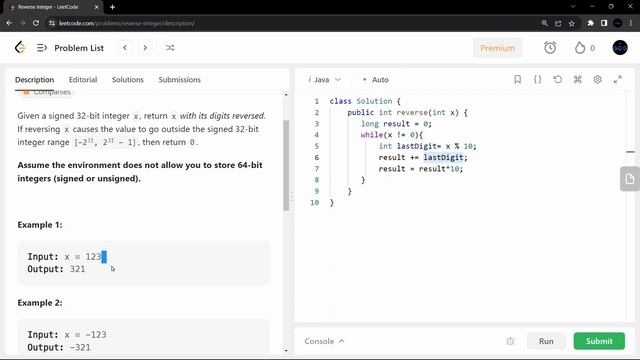View the streak flame icon
The image size is (640, 360).
[580, 48]
